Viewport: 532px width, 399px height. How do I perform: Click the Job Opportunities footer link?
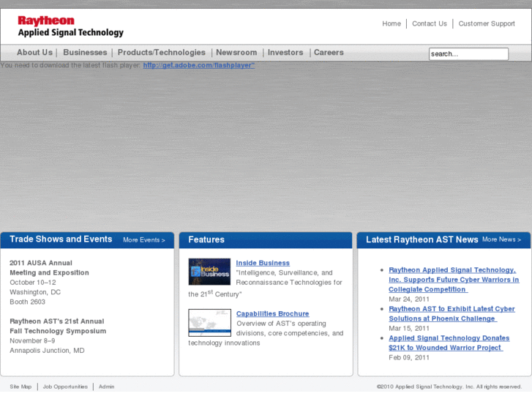(x=65, y=387)
